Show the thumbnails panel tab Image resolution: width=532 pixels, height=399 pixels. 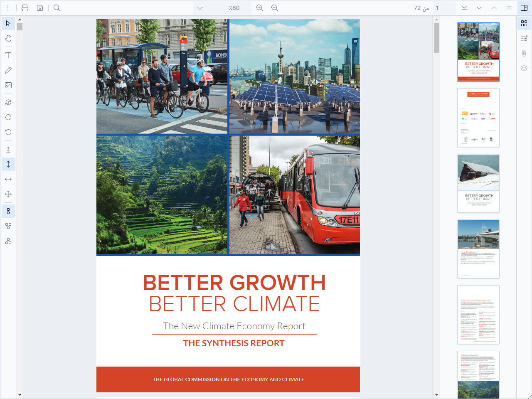click(x=524, y=23)
